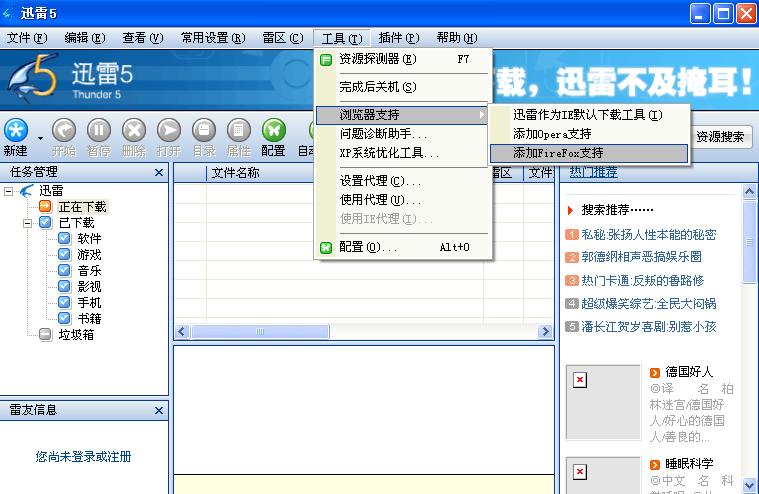The image size is (759, 494).
Task: Open the 插件(P) menu
Action: click(x=399, y=38)
